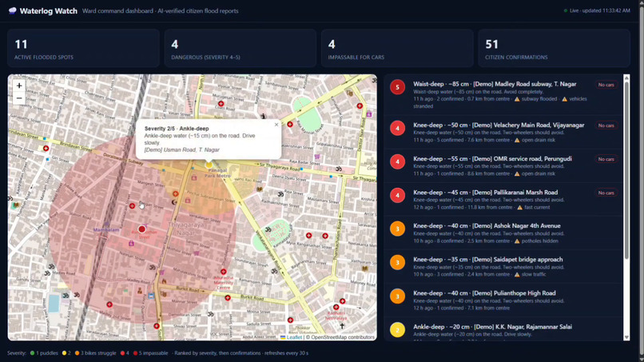
Task: Click No cars tag on OMR service road row
Action: (x=606, y=159)
